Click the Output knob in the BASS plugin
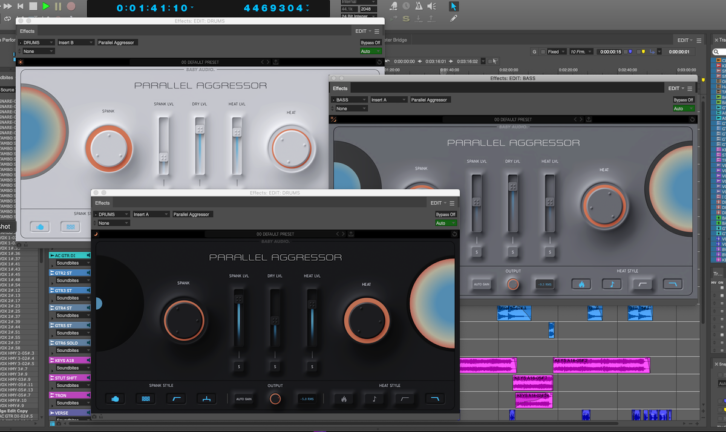 coord(513,284)
